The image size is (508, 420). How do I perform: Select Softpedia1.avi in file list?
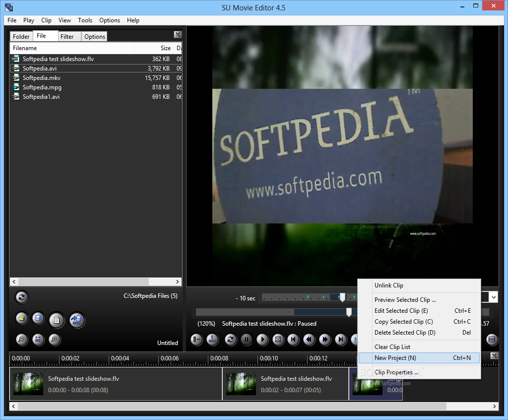[x=96, y=97]
